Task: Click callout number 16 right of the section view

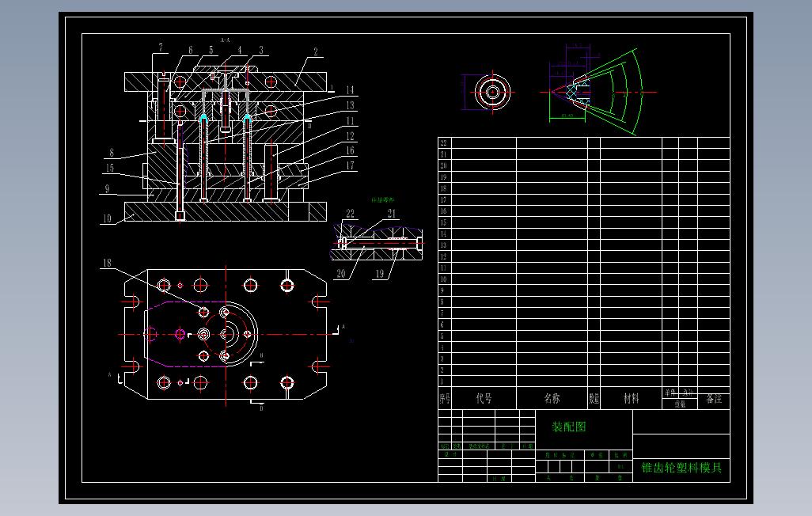Action: (350, 150)
